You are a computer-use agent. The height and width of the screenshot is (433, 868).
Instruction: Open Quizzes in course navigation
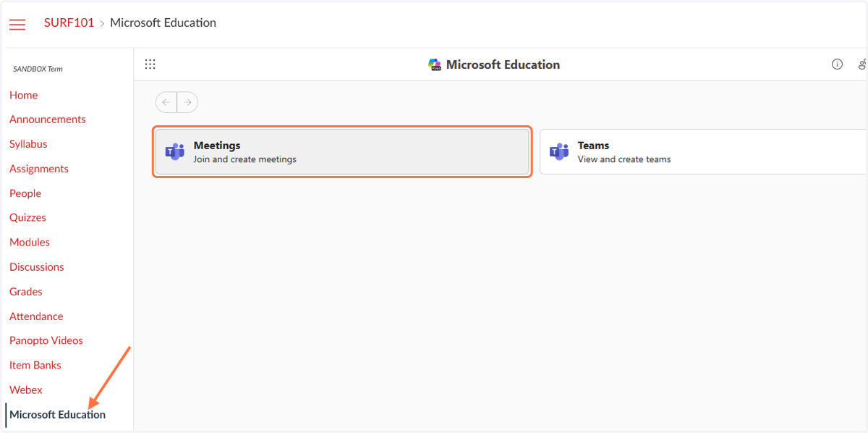tap(27, 217)
